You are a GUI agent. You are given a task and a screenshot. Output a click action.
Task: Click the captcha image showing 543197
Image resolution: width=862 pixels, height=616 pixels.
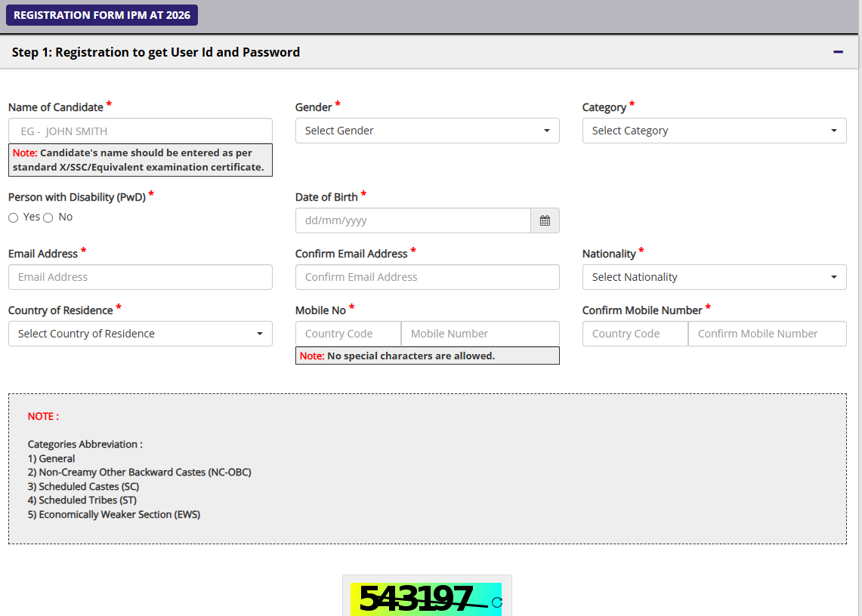417,600
